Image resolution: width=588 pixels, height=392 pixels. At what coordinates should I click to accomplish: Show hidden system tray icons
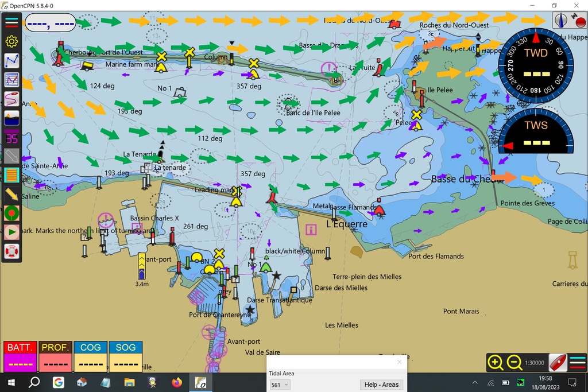pos(475,383)
